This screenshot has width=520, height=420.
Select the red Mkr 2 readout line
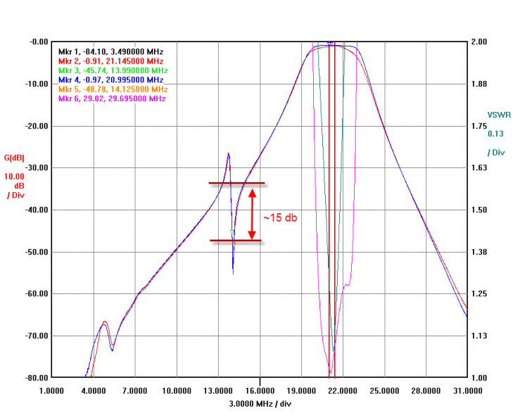tap(111, 61)
